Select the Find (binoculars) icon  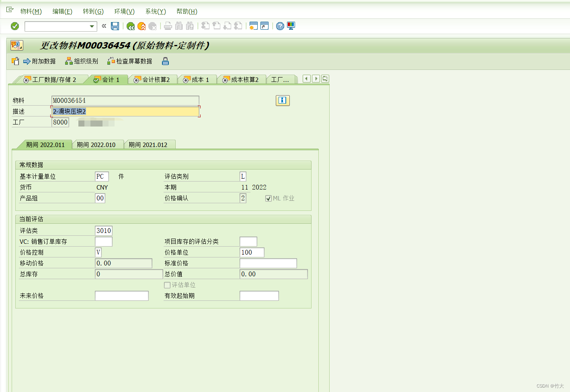178,26
